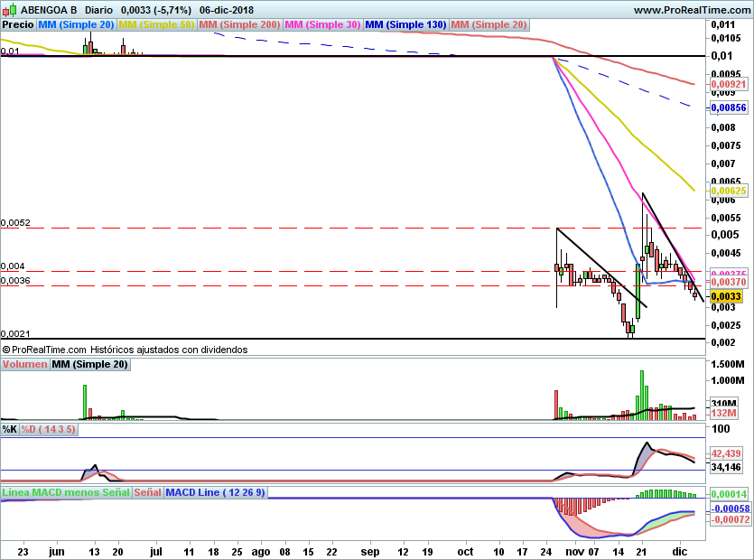Select the %K stochastic label

[x=10, y=429]
